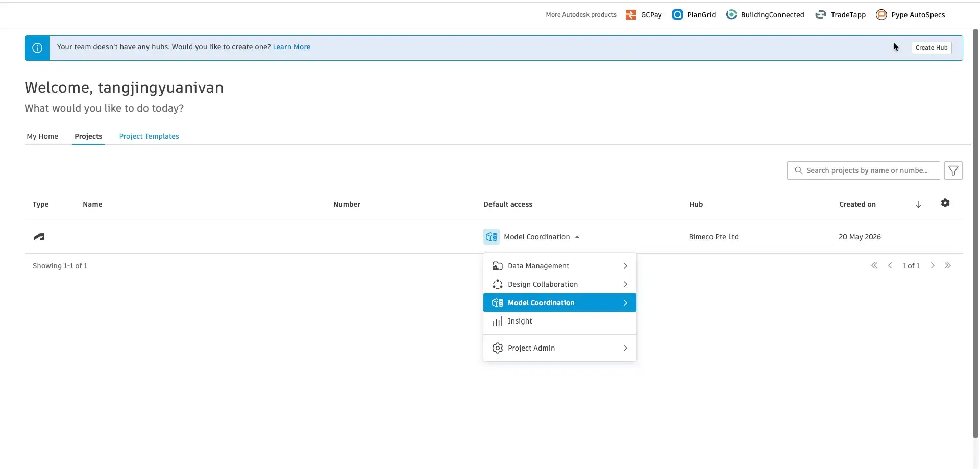Follow the Learn More link

click(x=291, y=47)
